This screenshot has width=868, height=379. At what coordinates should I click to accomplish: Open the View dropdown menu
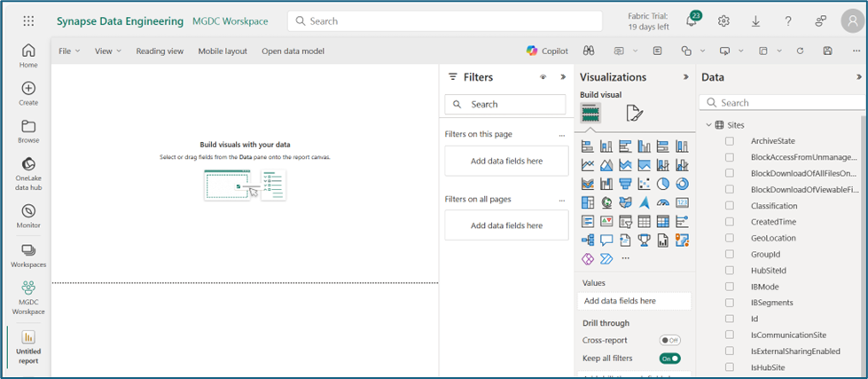click(x=107, y=51)
